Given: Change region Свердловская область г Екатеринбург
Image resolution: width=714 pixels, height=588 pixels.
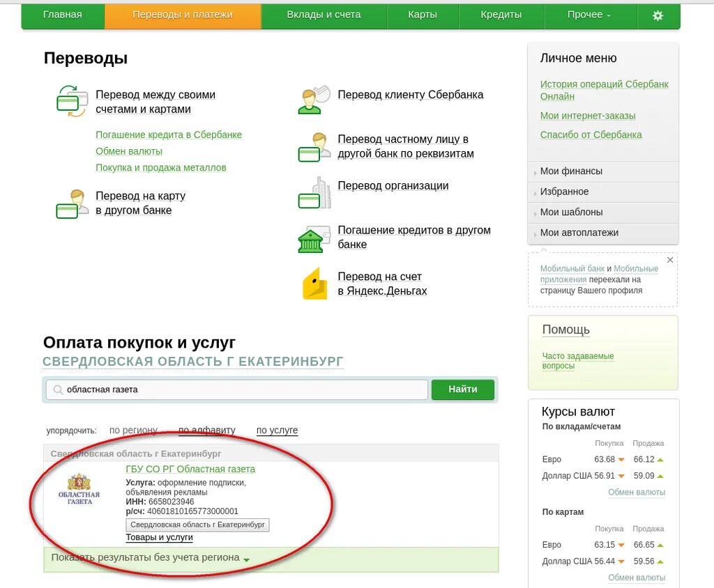Looking at the screenshot, I should click(193, 362).
